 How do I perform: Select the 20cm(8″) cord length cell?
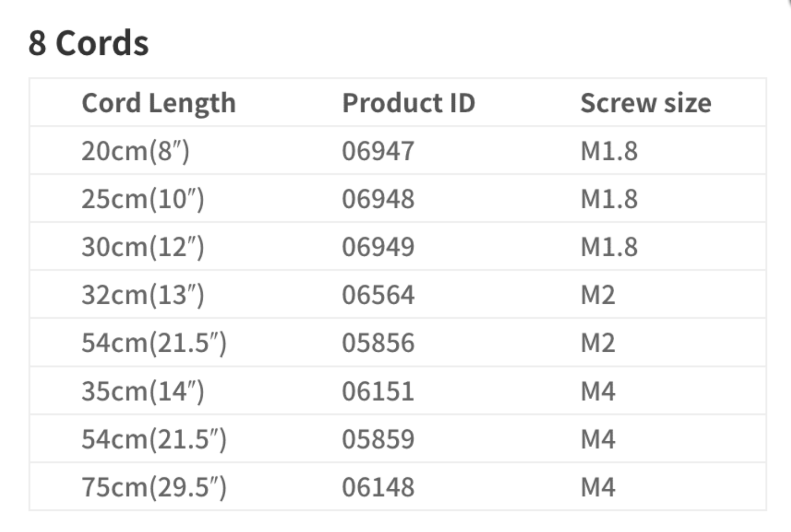click(135, 151)
